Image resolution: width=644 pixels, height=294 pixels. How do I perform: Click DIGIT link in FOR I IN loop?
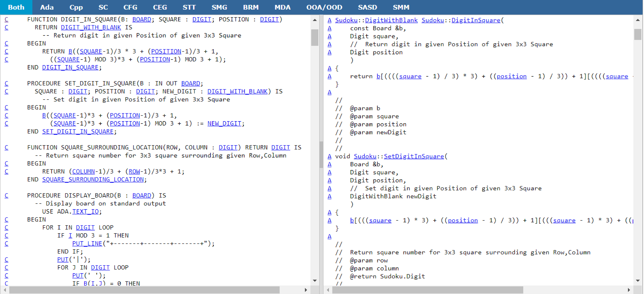[x=85, y=228]
